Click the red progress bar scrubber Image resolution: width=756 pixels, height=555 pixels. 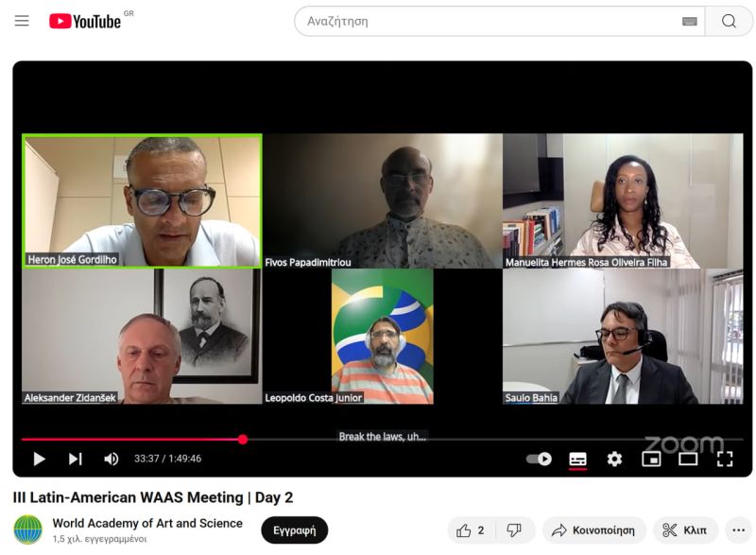(243, 440)
